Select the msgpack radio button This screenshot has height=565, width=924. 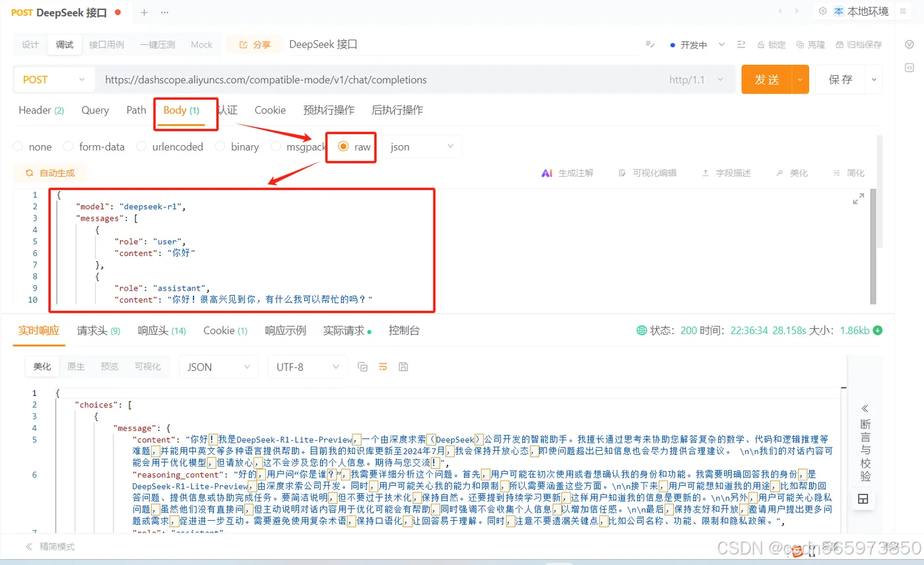pyautogui.click(x=275, y=147)
